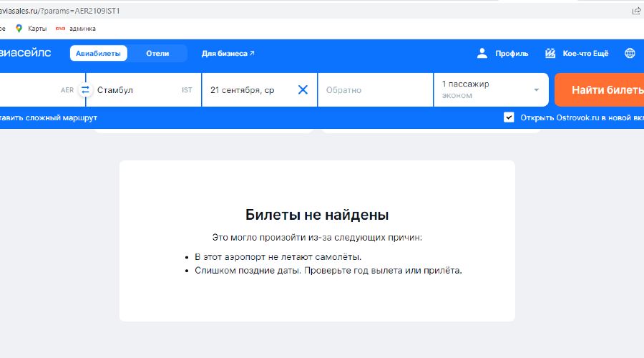Click the Стамбул destination field

click(136, 90)
